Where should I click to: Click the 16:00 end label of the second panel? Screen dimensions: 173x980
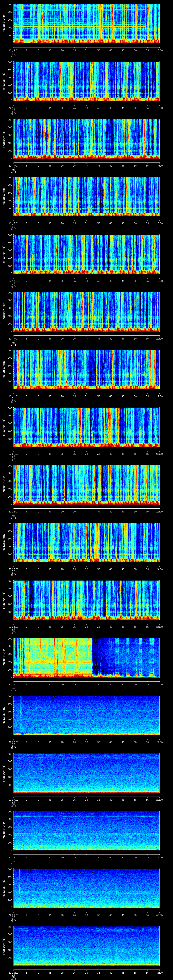(x=159, y=108)
